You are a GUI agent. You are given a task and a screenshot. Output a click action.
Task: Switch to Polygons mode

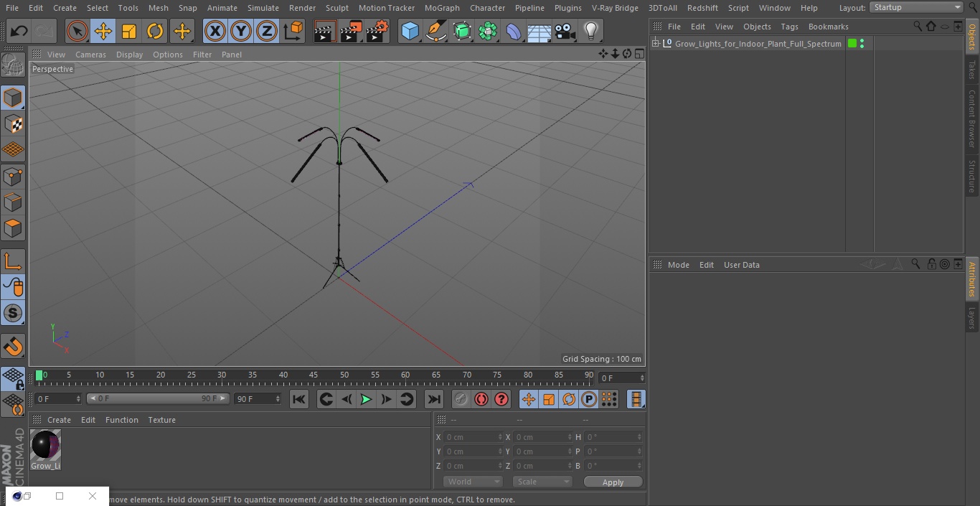click(x=13, y=228)
